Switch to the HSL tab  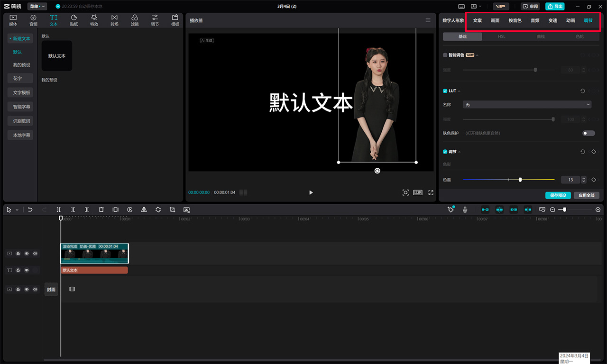point(501,36)
